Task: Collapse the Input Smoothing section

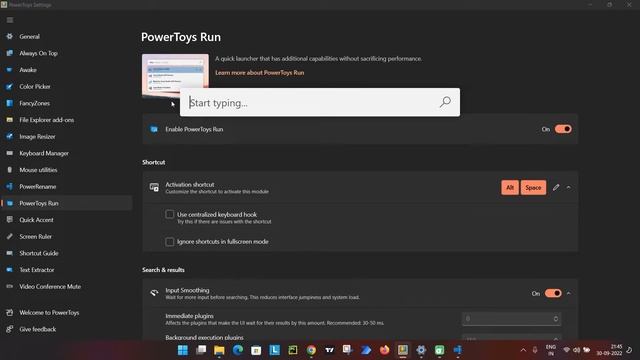Action: click(x=569, y=293)
